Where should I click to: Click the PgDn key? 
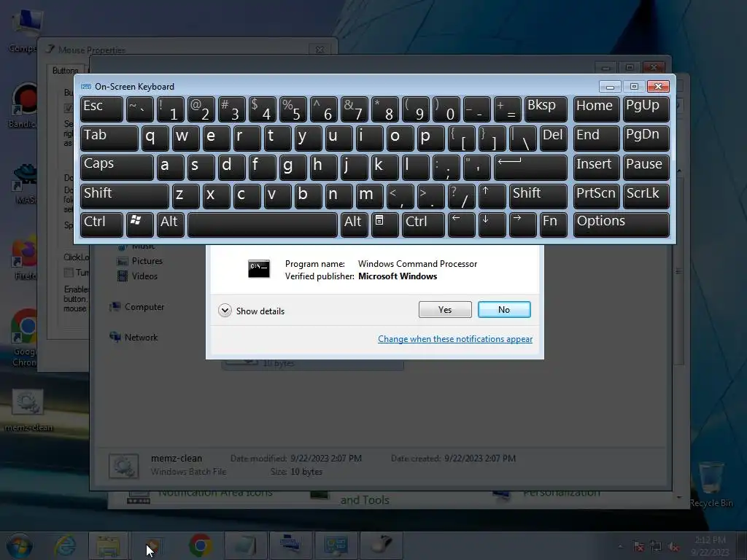click(646, 138)
